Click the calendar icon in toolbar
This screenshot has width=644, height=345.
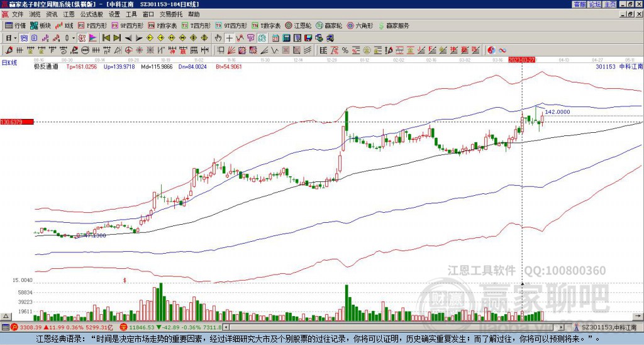tap(275, 38)
